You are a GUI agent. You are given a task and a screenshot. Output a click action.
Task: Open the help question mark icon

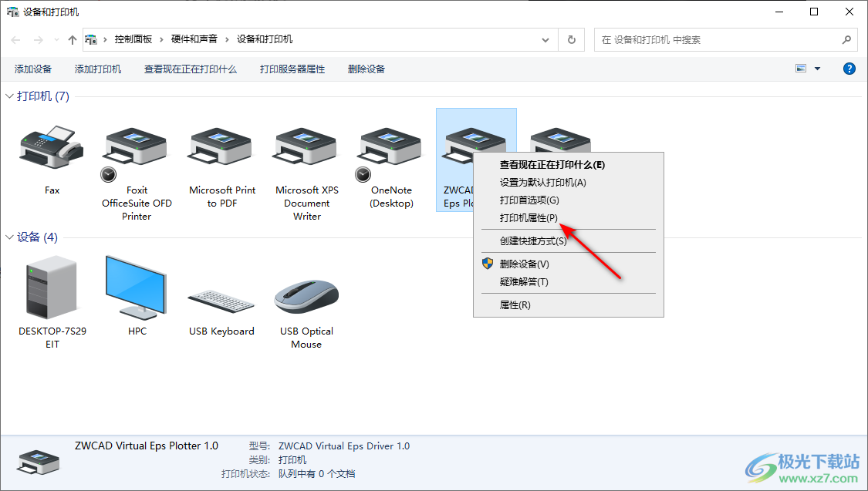(x=849, y=69)
